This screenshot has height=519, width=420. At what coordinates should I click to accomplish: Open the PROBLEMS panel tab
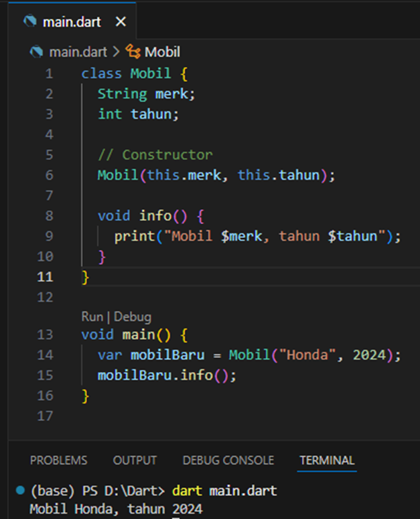coord(58,461)
